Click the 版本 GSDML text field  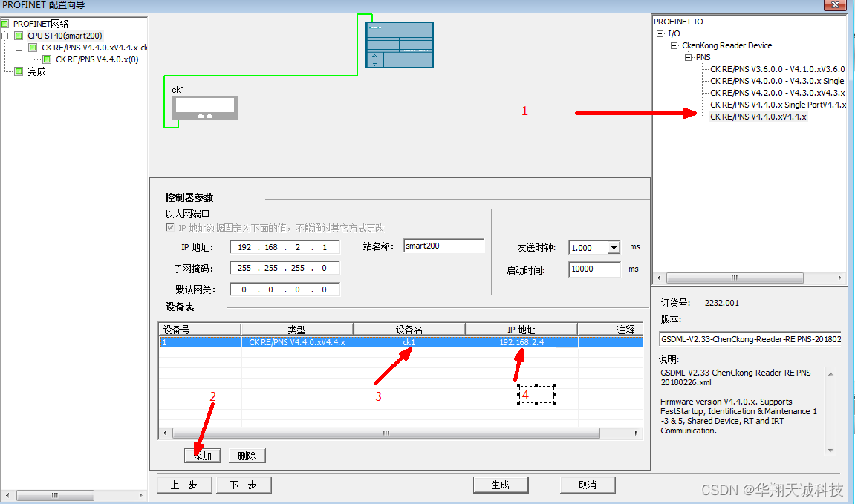[750, 339]
